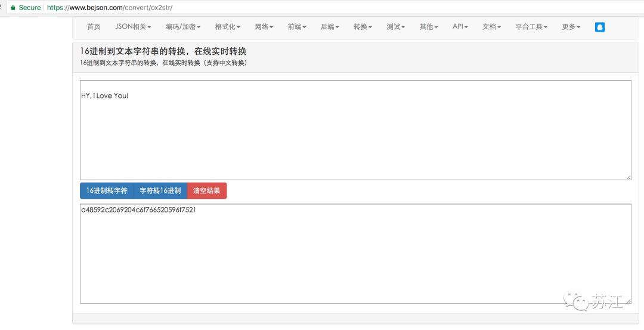Click the 'HY, i Love You!' text

click(105, 97)
